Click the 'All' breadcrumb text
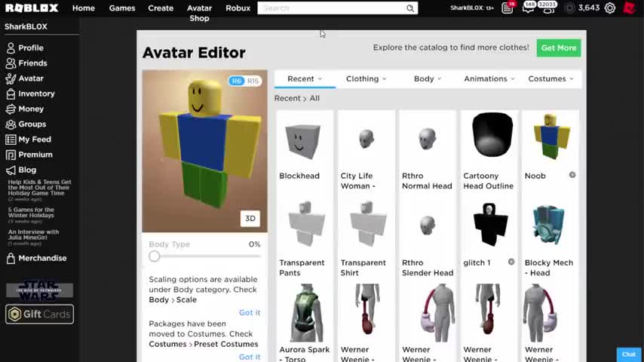 314,99
